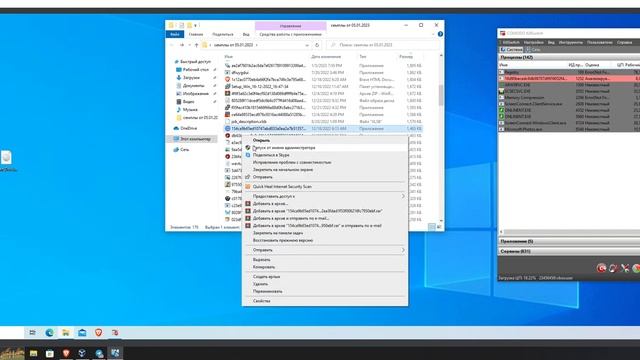The image size is (640, 360).
Task: Switch to Главная ribbon tab
Action: 196,34
